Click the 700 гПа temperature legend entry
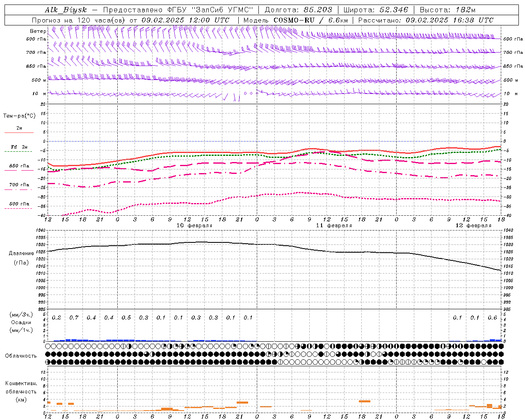Viewport: 525px width, 420px height. [x=19, y=185]
